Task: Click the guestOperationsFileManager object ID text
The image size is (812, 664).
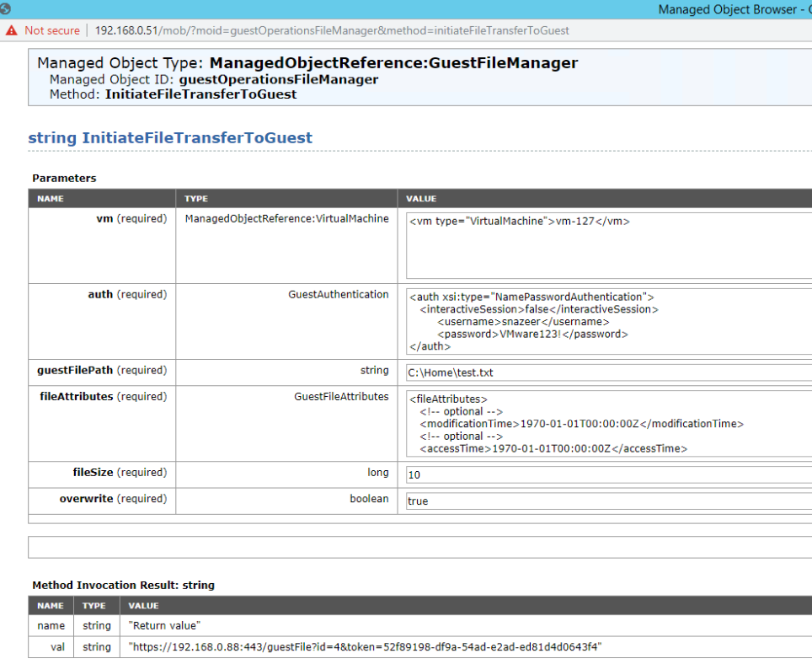Action: (278, 79)
